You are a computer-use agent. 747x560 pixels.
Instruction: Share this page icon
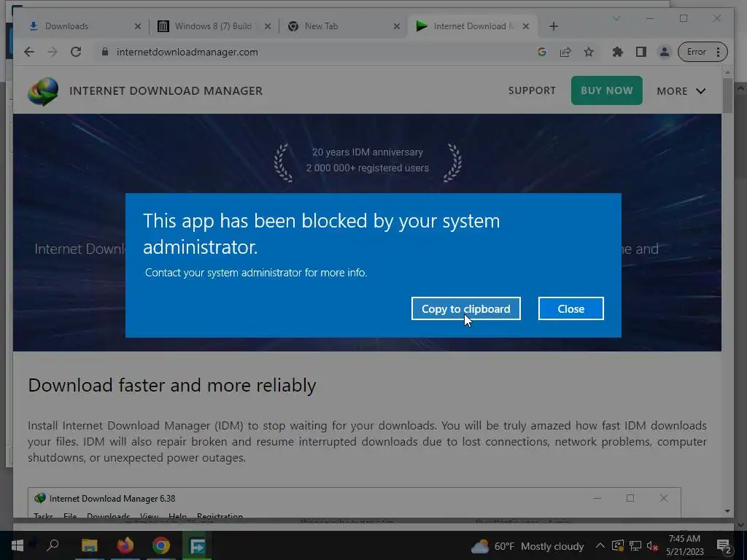pyautogui.click(x=565, y=52)
